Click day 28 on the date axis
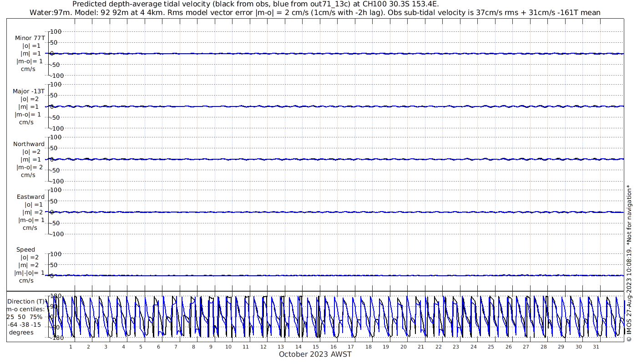The height and width of the screenshot is (364, 637). pyautogui.click(x=543, y=346)
